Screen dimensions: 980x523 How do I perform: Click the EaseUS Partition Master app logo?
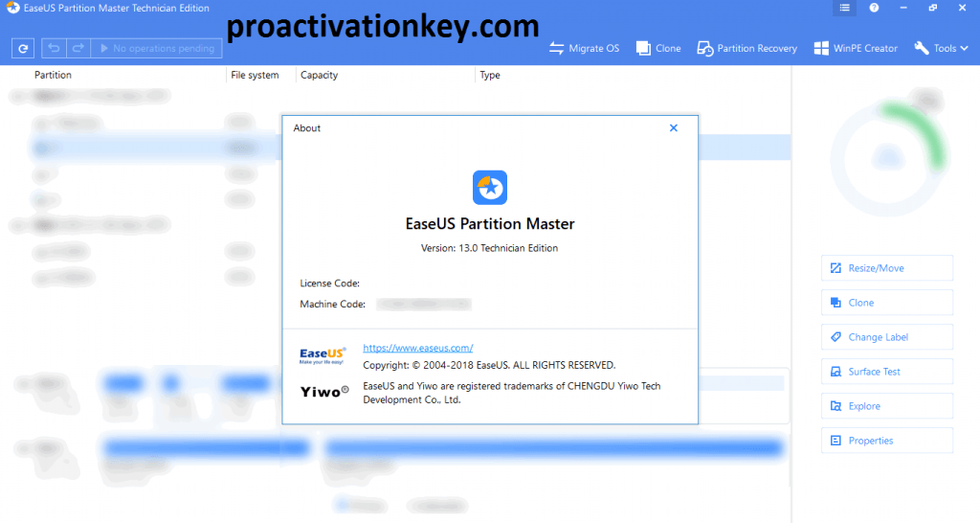point(489,188)
